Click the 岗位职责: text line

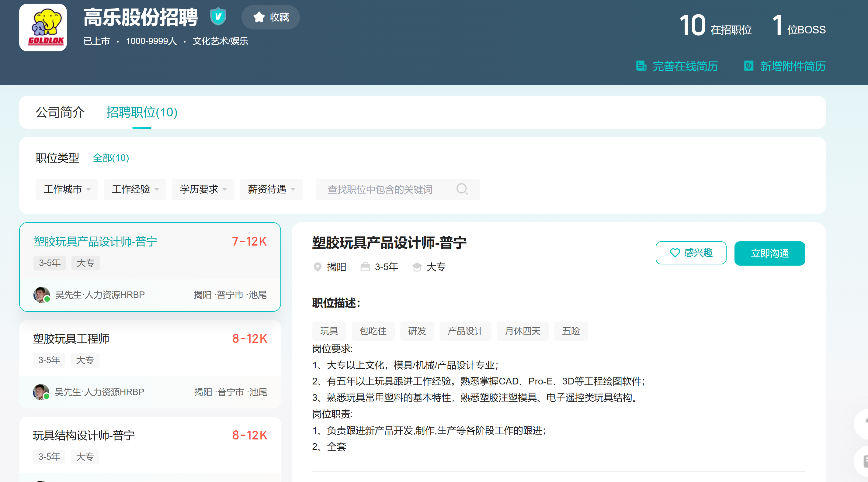tap(333, 414)
